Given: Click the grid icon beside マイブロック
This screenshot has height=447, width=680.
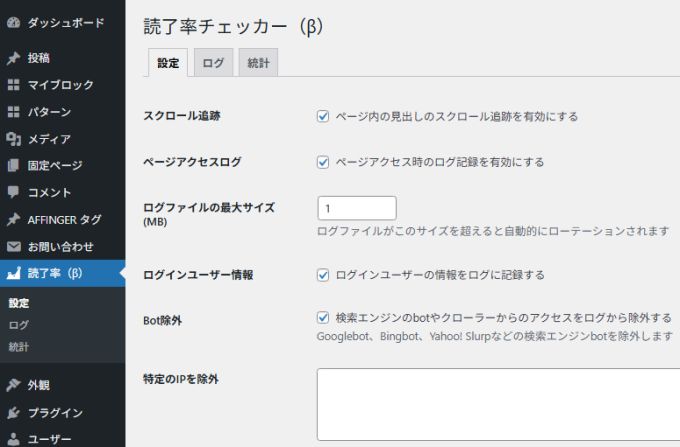Looking at the screenshot, I should [x=13, y=85].
